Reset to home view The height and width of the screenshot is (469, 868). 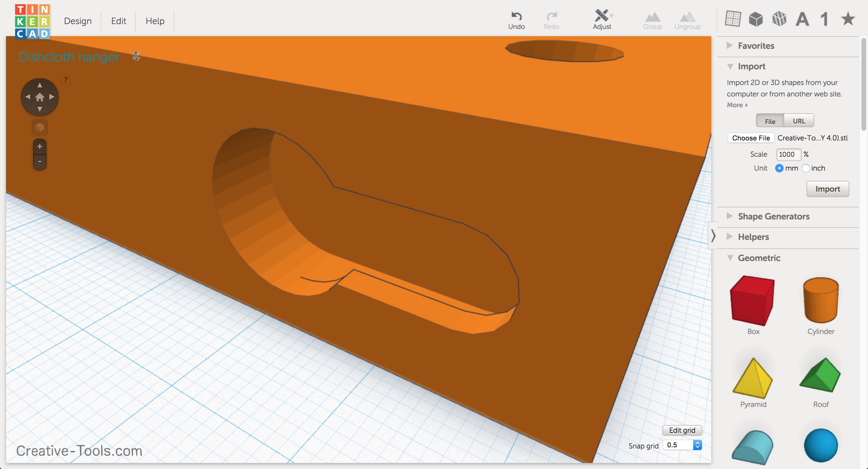click(39, 97)
